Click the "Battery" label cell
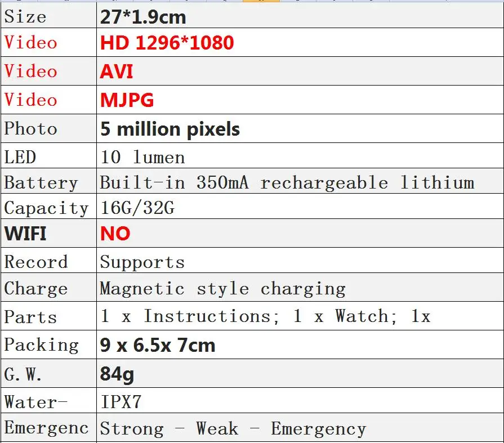Image resolution: width=504 pixels, height=443 pixels. point(48,181)
